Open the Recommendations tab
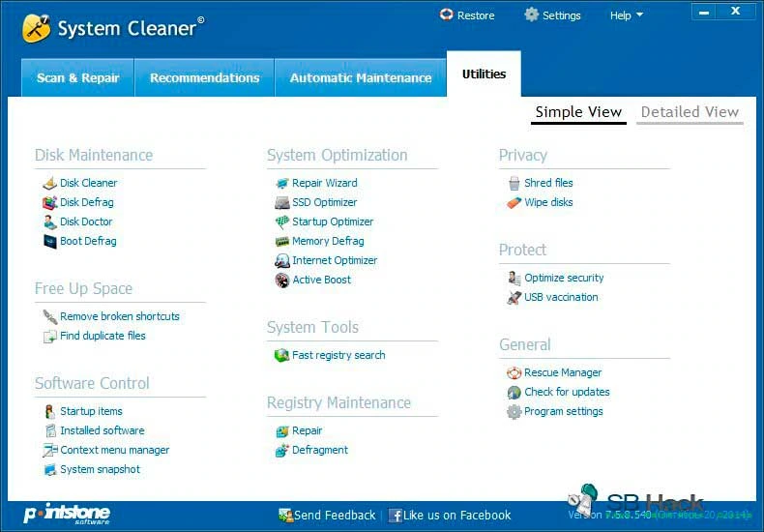The height and width of the screenshot is (532, 764). [x=205, y=78]
